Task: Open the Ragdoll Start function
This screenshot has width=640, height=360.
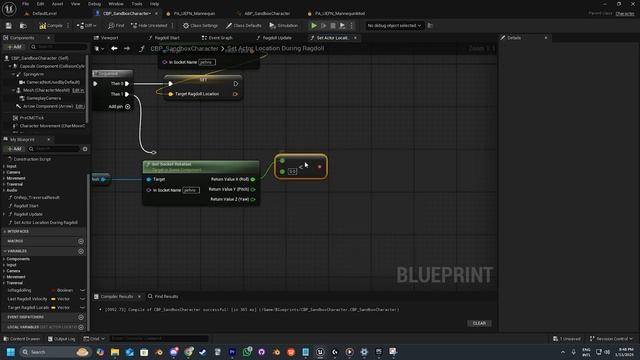Action: pyautogui.click(x=26, y=206)
